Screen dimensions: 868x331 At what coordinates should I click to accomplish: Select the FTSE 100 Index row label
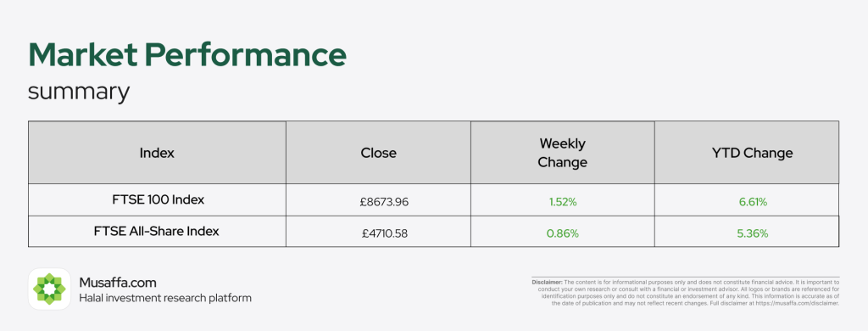158,199
